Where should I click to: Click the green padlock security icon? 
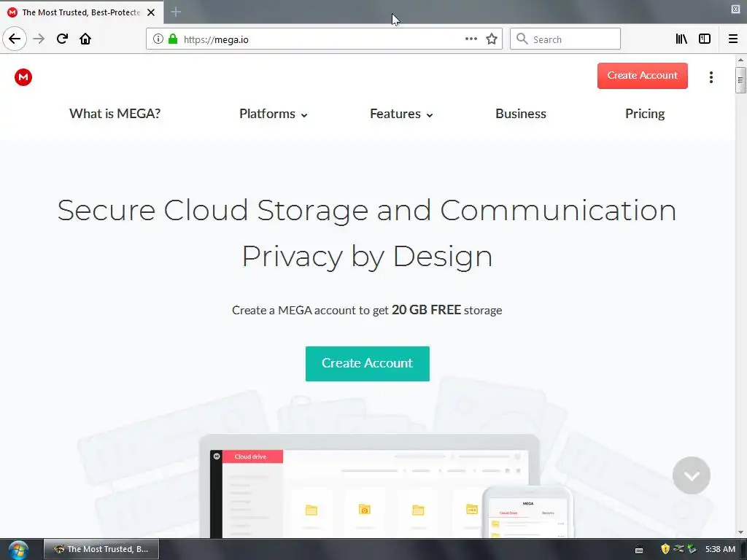173,39
